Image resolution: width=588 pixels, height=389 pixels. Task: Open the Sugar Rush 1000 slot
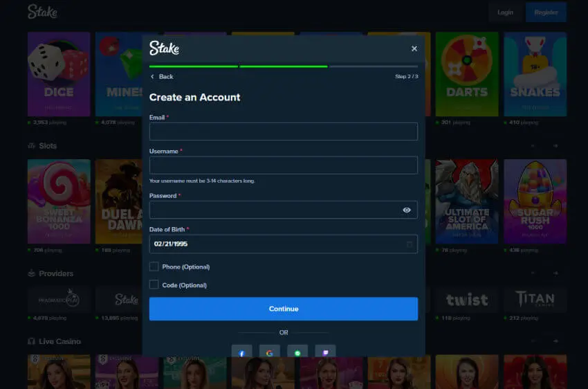pos(535,201)
